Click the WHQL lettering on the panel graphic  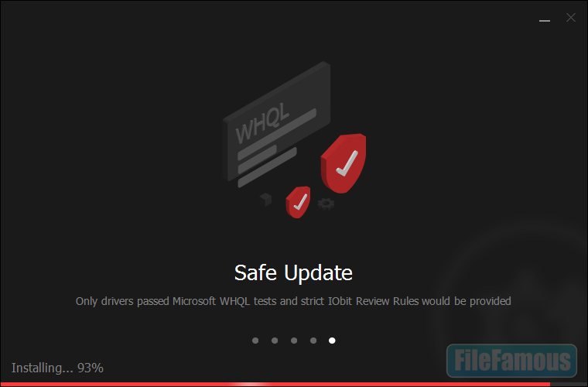coord(262,123)
